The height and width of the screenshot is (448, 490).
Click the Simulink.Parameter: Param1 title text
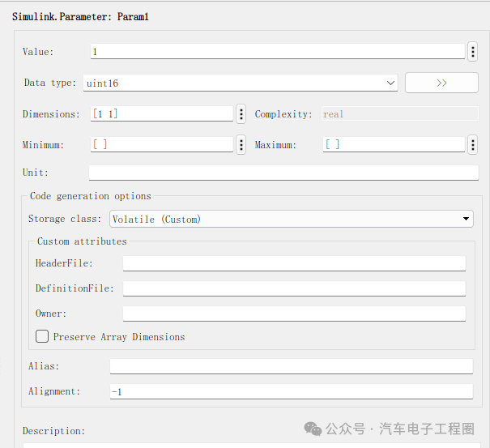point(80,16)
